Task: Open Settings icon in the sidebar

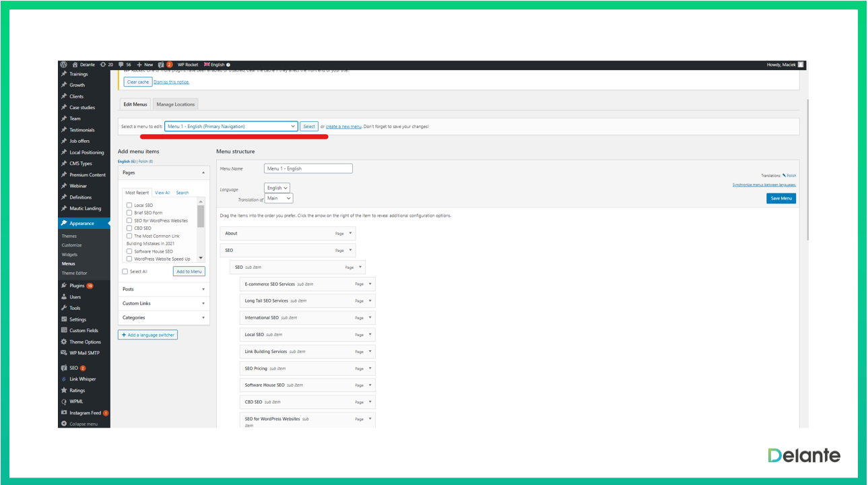Action: click(64, 319)
